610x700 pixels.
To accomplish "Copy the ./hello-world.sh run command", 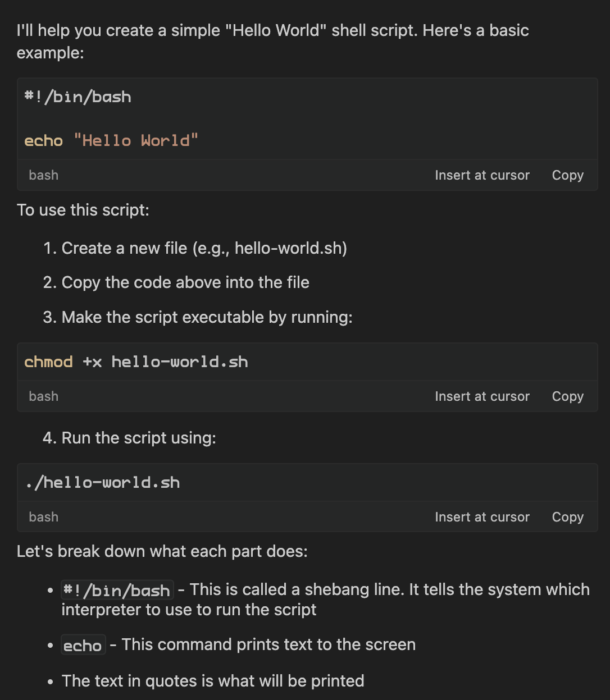I will click(x=567, y=516).
